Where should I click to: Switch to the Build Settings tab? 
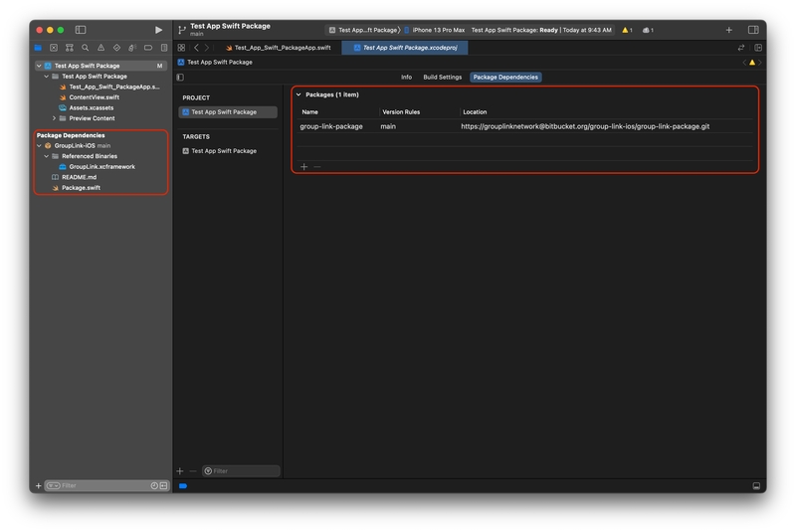click(442, 77)
